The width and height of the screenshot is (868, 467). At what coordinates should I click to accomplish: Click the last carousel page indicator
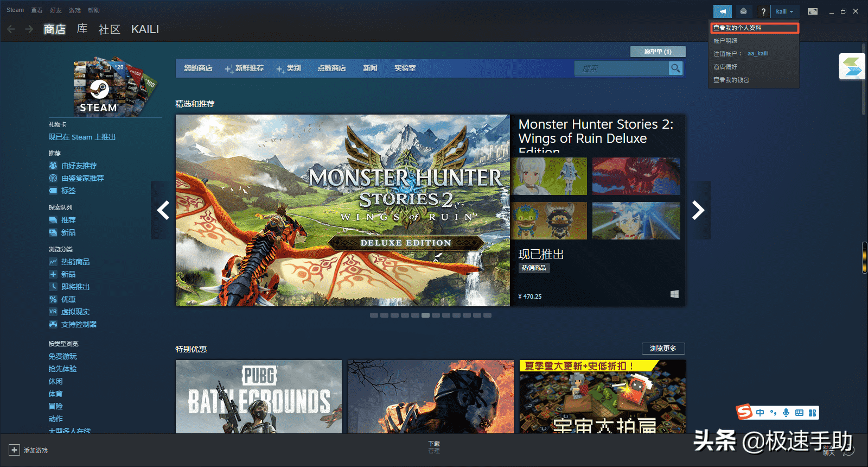[487, 315]
